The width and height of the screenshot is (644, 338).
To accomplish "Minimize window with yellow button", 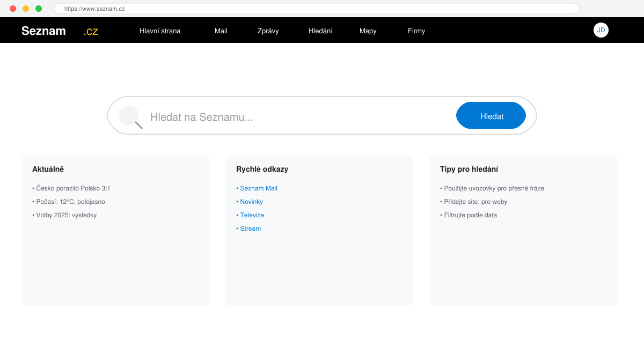I will (x=26, y=9).
